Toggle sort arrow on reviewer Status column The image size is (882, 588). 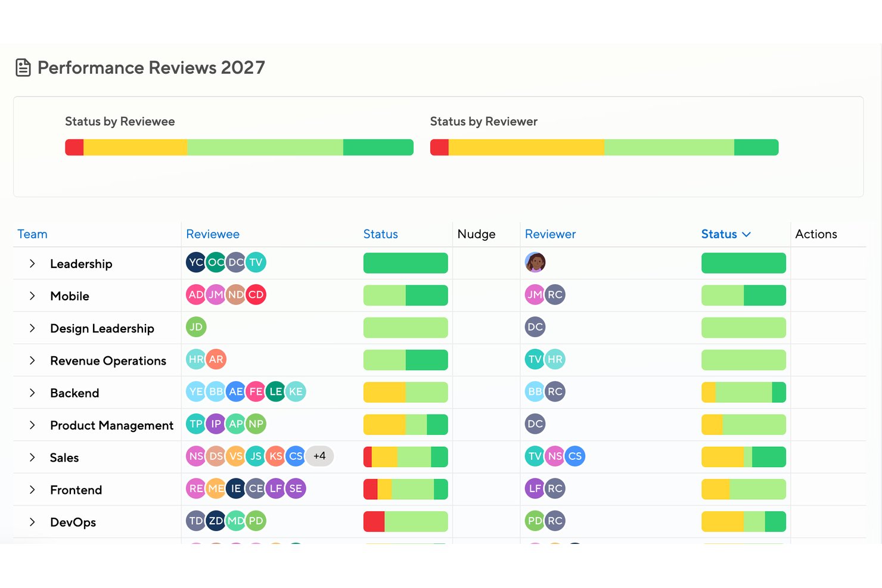(x=746, y=234)
